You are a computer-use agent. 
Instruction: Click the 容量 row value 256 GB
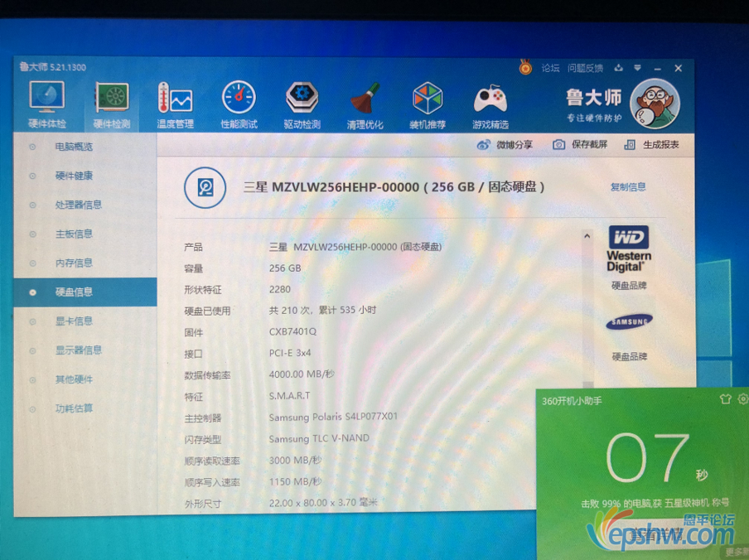[x=285, y=268]
